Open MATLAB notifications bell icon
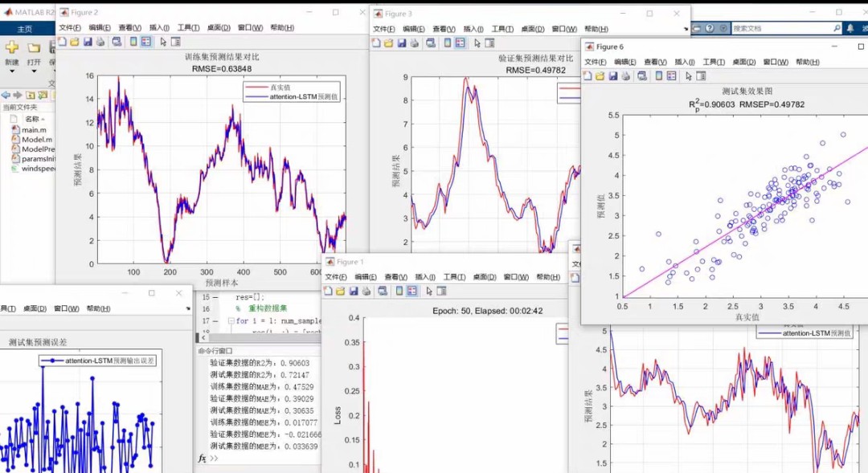 tap(850, 28)
